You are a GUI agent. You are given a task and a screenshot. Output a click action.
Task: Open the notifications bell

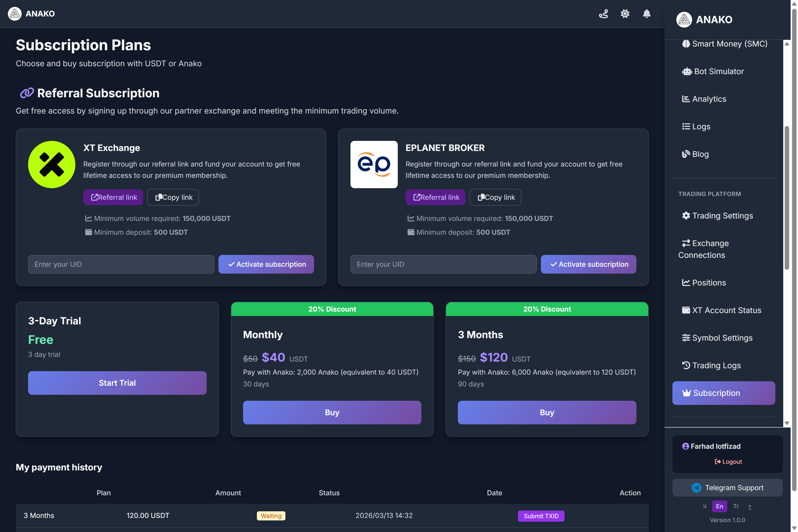click(646, 14)
